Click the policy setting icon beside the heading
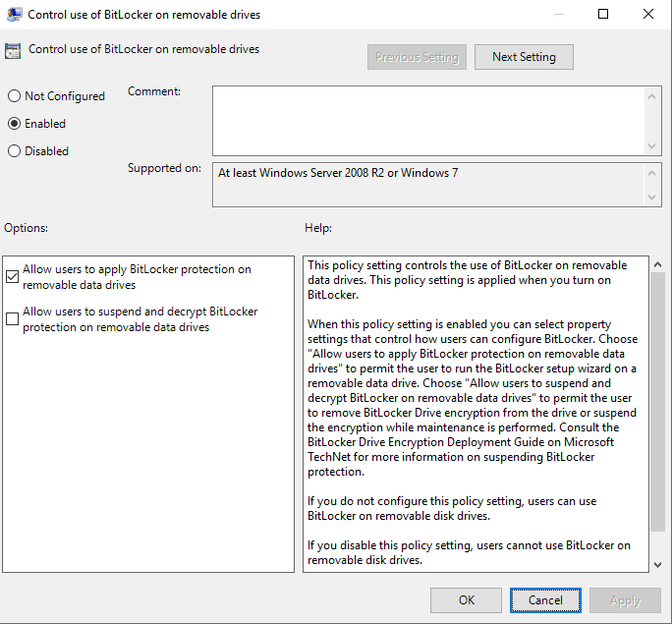This screenshot has height=624, width=672. (13, 50)
